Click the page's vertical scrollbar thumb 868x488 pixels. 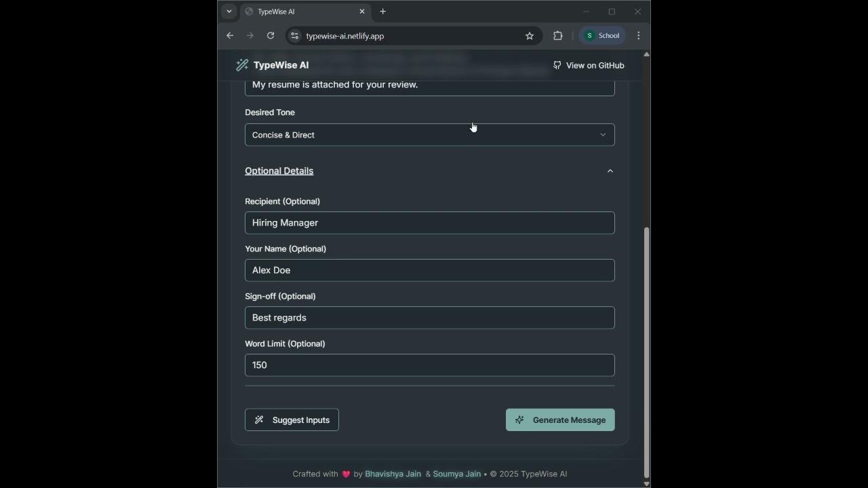[646, 352]
